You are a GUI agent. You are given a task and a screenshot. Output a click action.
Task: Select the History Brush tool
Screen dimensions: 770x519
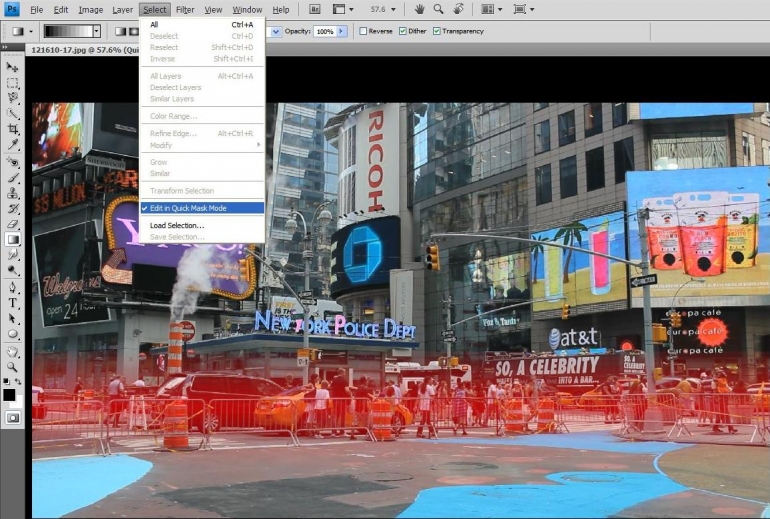(12, 208)
